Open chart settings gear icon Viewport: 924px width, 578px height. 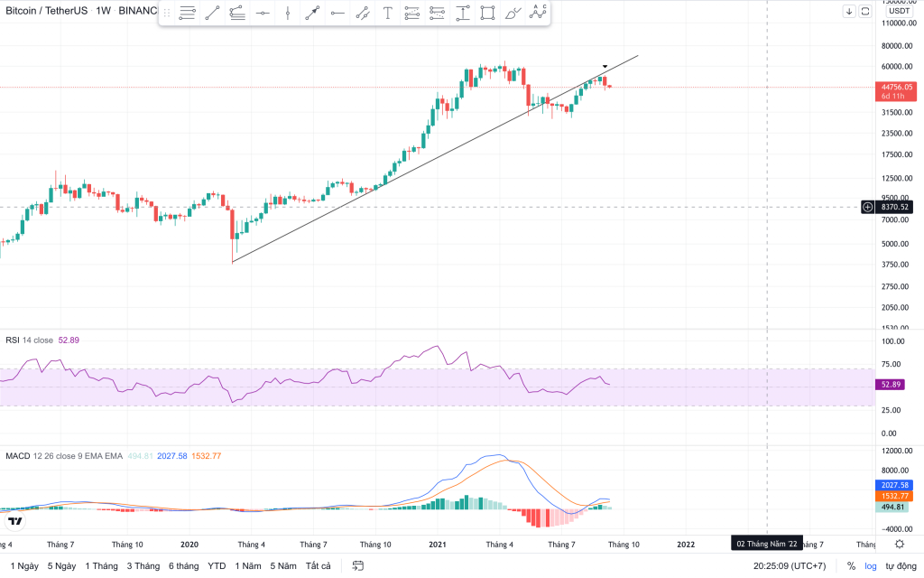(900, 544)
